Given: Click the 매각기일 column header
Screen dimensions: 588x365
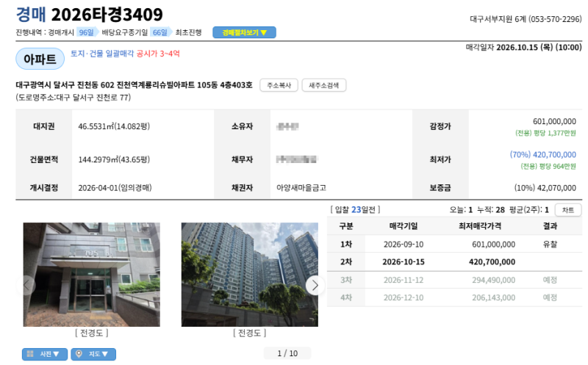Looking at the screenshot, I should (404, 226).
